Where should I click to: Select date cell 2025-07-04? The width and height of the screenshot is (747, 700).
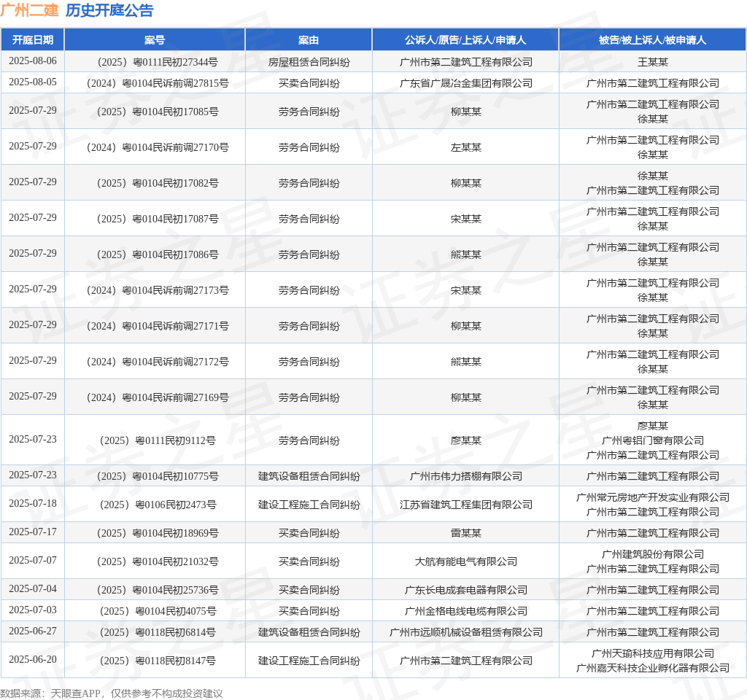tap(32, 589)
